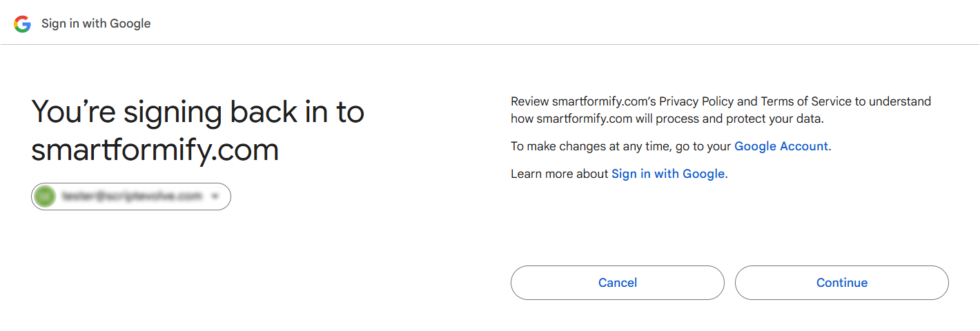This screenshot has width=980, height=331.
Task: Click the green account avatar icon
Action: pyautogui.click(x=46, y=197)
